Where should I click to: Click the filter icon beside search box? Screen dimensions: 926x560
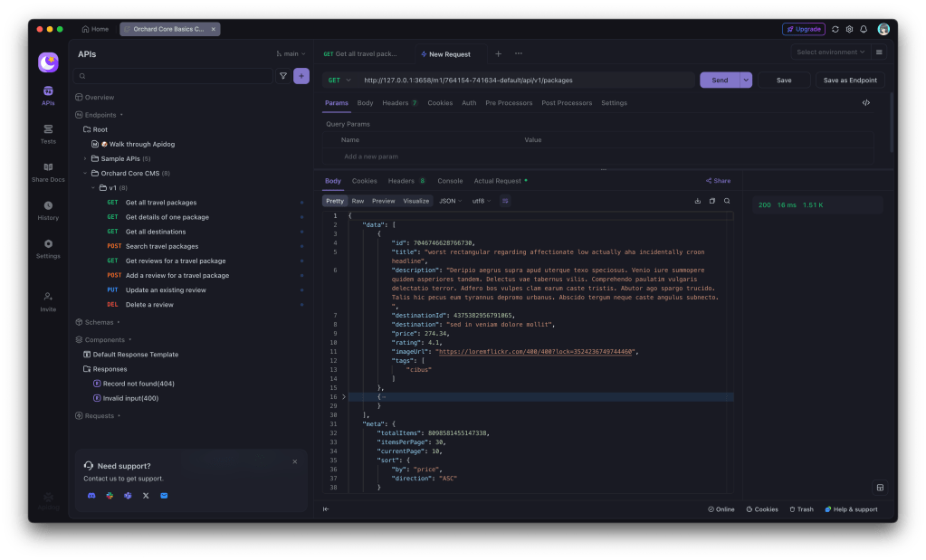282,77
